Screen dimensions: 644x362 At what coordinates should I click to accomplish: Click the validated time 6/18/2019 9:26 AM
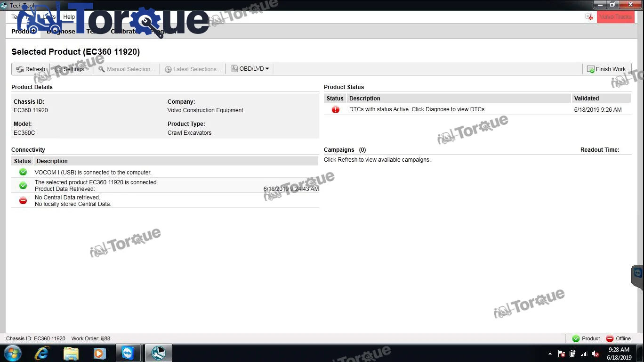click(598, 110)
